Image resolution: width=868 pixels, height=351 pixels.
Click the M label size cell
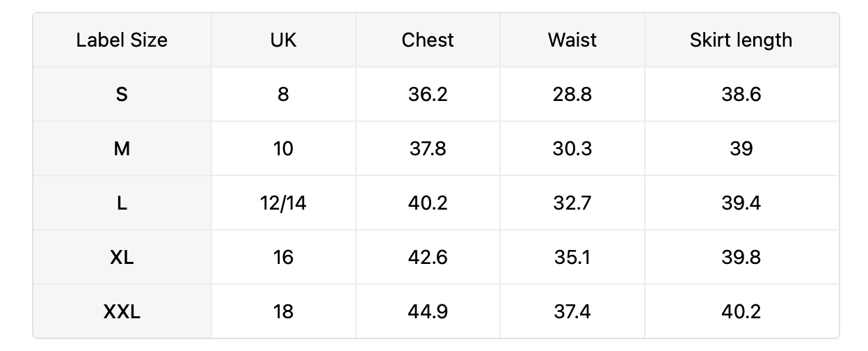click(x=122, y=148)
